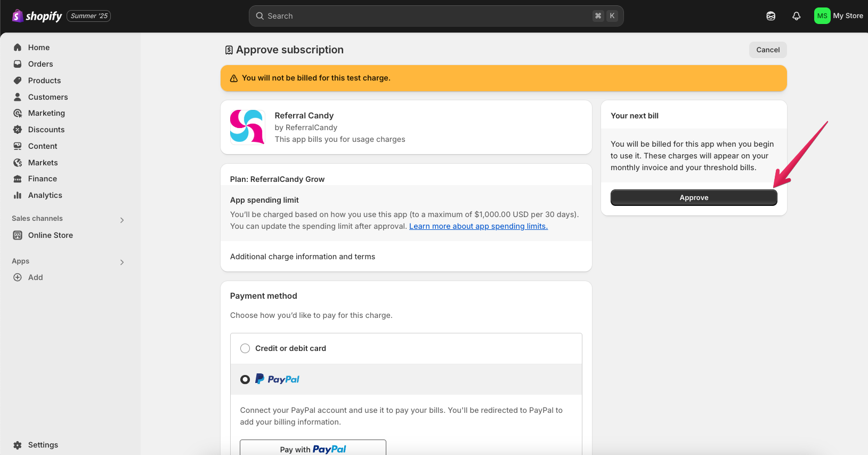Open notifications bell icon
This screenshot has width=868, height=455.
click(x=796, y=16)
